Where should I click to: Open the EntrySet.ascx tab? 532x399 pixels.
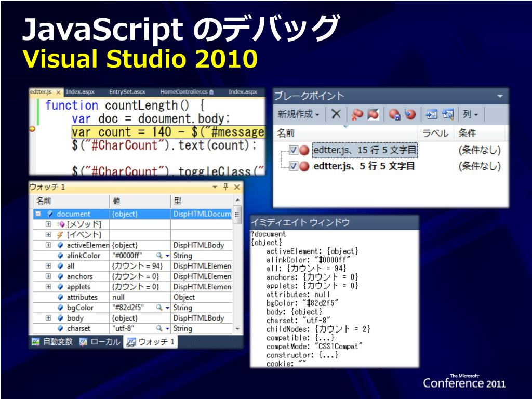point(127,92)
